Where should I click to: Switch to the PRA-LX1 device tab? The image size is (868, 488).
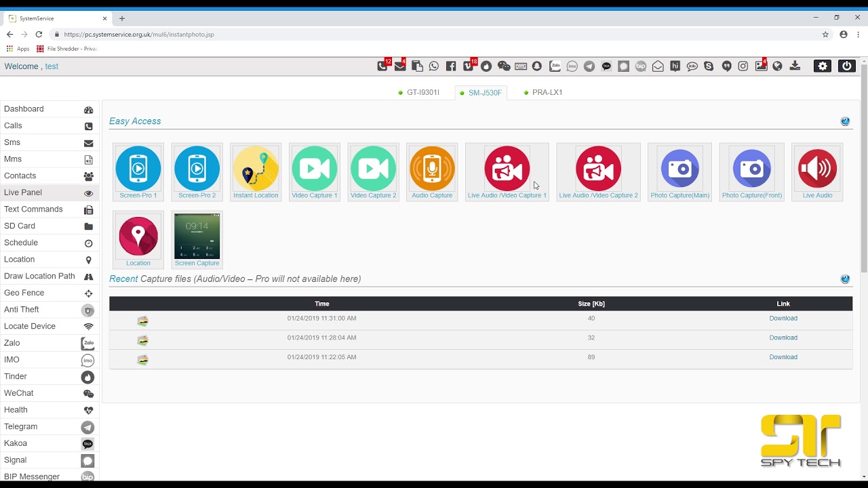pos(543,92)
